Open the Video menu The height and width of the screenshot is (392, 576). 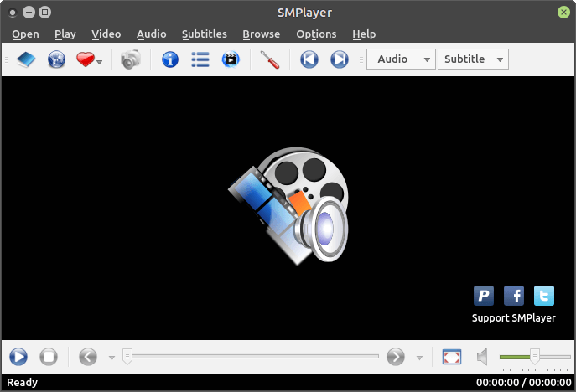pyautogui.click(x=106, y=34)
